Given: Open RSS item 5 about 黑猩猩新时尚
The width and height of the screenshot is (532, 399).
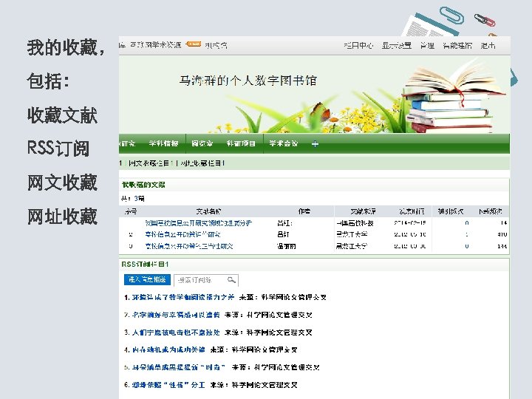Looking at the screenshot, I should click(x=179, y=367).
